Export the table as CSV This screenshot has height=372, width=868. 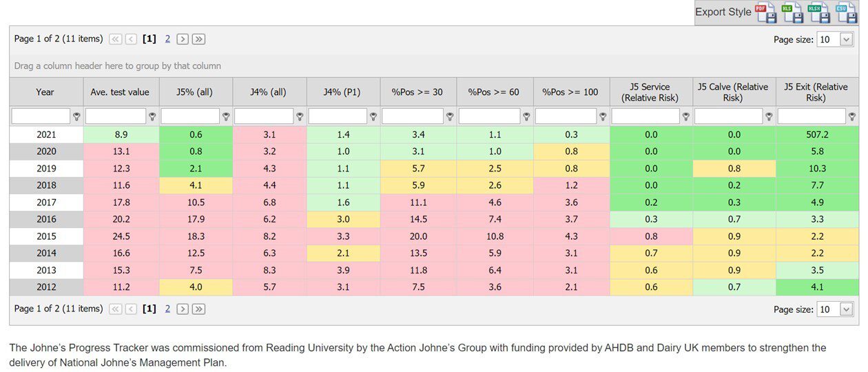pos(845,12)
